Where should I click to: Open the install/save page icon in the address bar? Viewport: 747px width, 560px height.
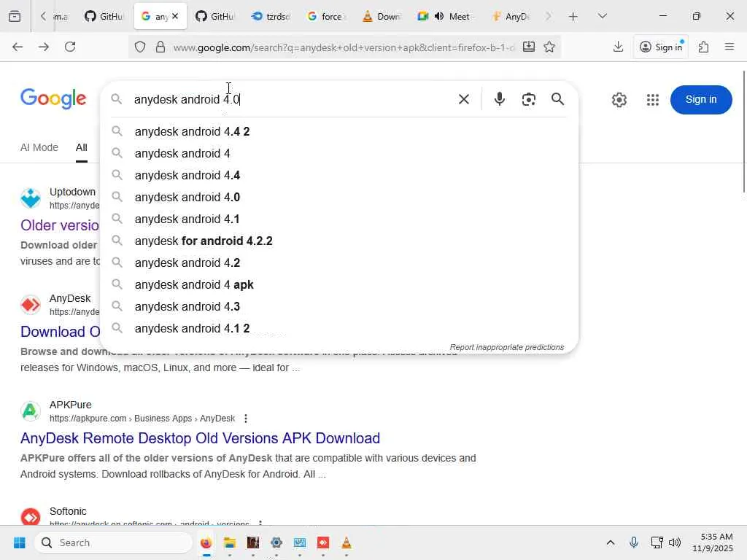click(528, 47)
